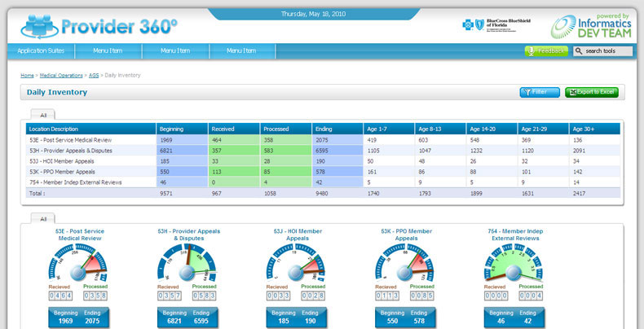Click the Excel icon on Export button
The height and width of the screenshot is (329, 644).
(573, 92)
